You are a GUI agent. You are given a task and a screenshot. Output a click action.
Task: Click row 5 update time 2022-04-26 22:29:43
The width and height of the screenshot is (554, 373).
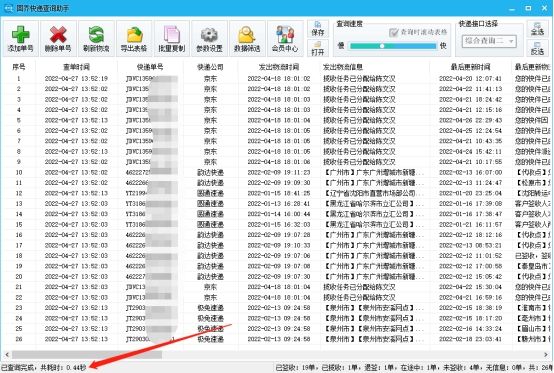pos(470,120)
